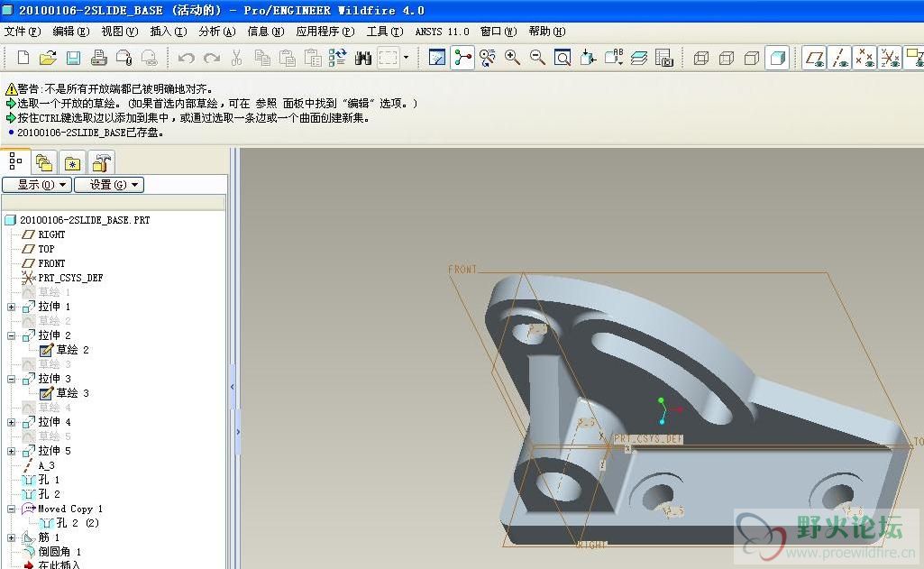Expand the 筋 1 rib feature node
This screenshot has width=924, height=569.
(11, 537)
